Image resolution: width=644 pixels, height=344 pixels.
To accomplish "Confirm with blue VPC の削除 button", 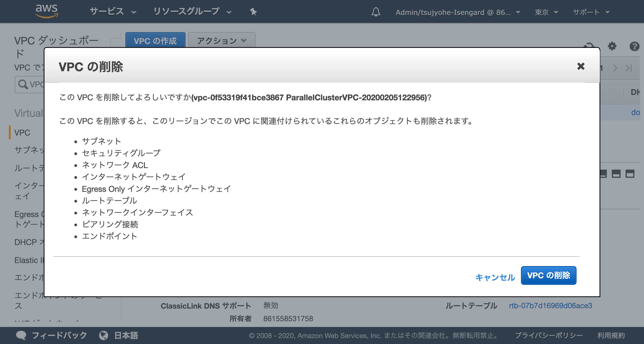I will [x=549, y=275].
